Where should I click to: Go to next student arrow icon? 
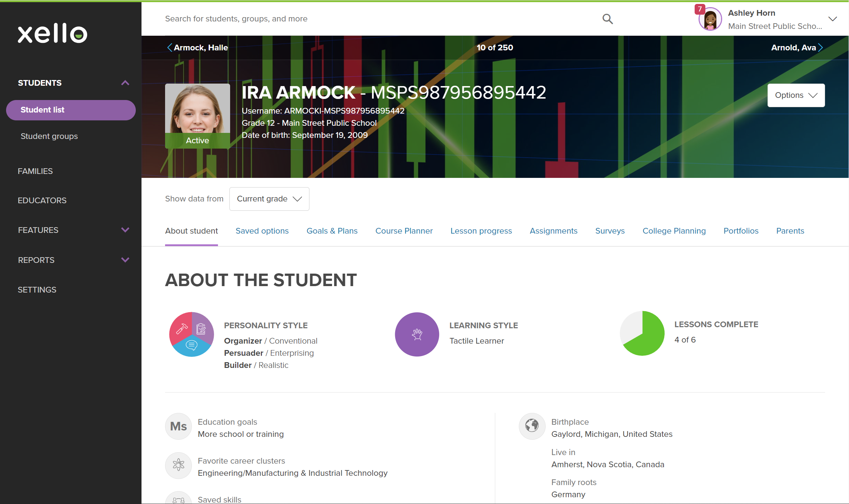click(x=821, y=48)
